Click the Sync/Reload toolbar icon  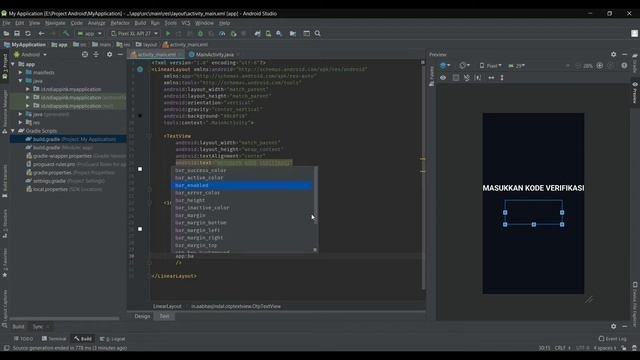click(x=28, y=33)
